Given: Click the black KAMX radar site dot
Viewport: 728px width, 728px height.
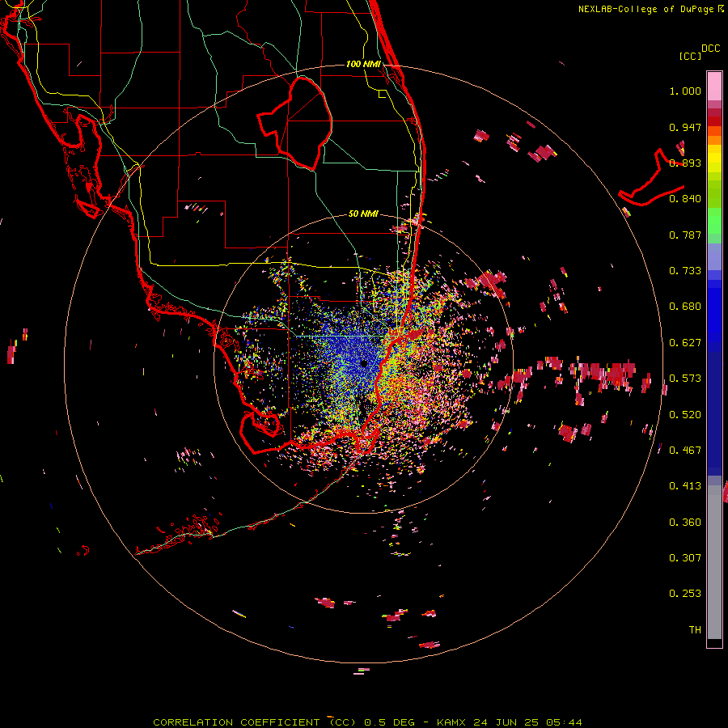Looking at the screenshot, I should tap(364, 363).
